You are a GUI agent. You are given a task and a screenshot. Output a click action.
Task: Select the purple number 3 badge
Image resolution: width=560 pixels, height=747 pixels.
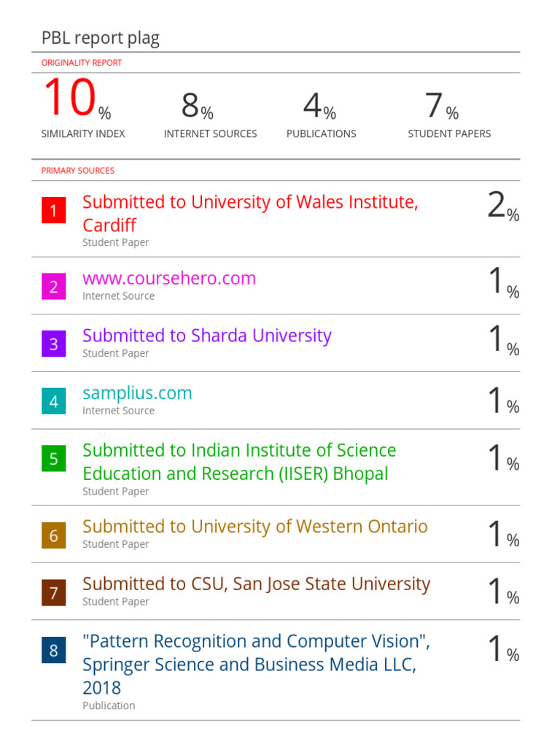[x=53, y=344]
